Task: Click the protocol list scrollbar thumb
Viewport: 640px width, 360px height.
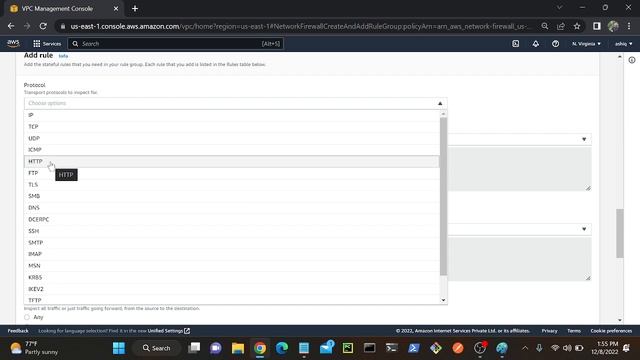Action: tap(443, 196)
